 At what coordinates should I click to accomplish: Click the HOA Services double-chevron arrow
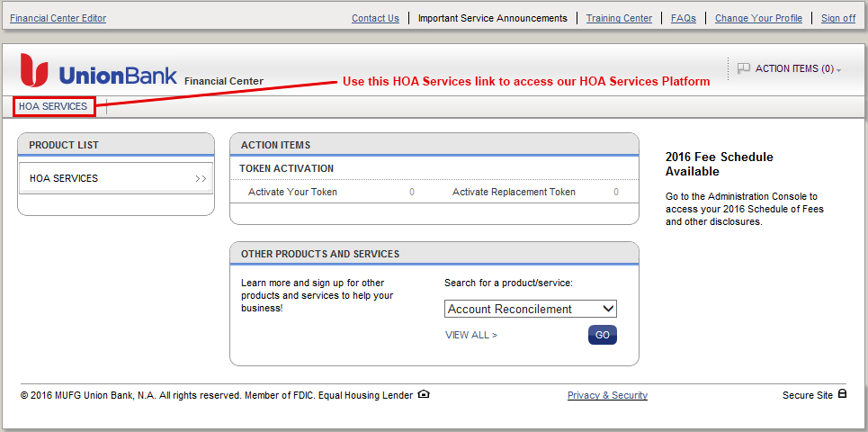click(x=201, y=179)
